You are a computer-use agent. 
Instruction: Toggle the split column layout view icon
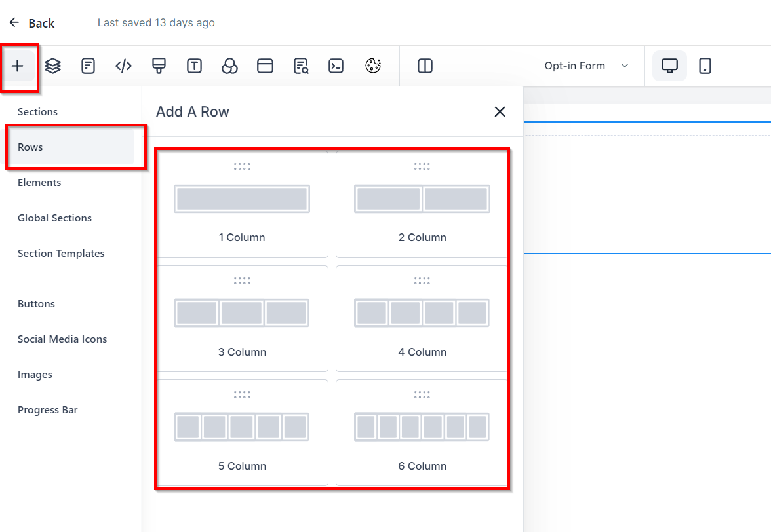tap(425, 66)
